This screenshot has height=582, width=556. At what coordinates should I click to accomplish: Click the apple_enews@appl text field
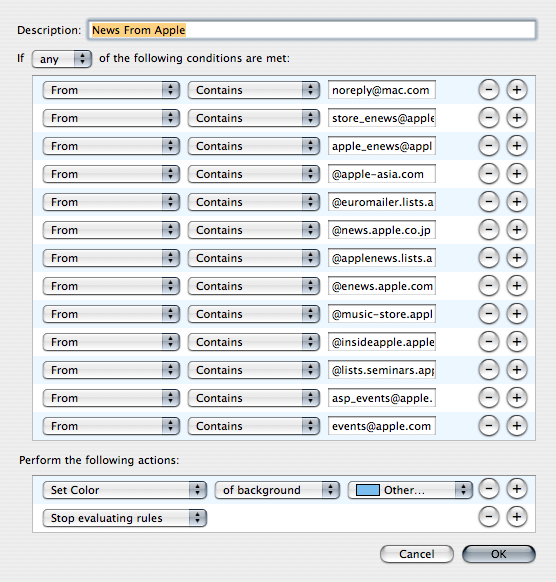(382, 146)
